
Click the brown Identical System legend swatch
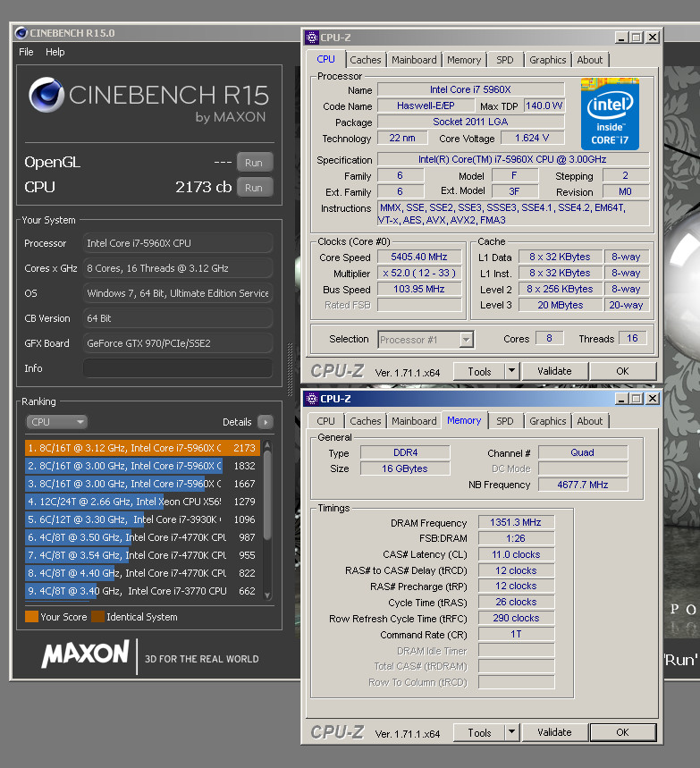[x=97, y=617]
